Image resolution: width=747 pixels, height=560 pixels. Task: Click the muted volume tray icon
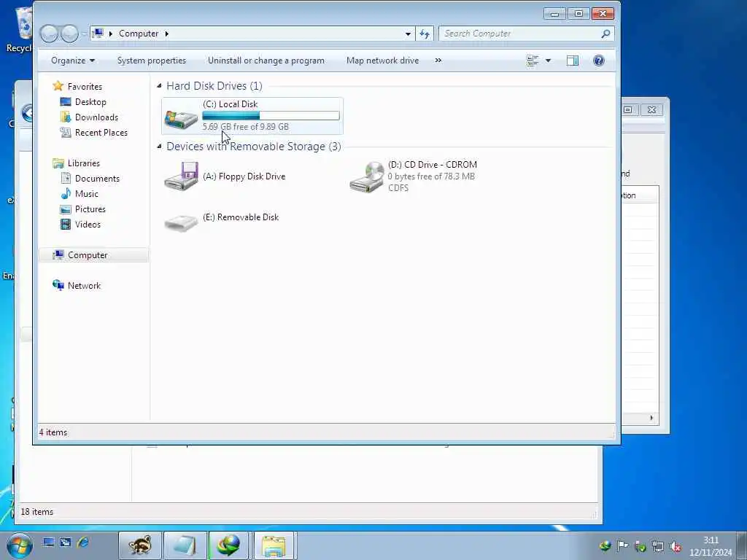675,546
